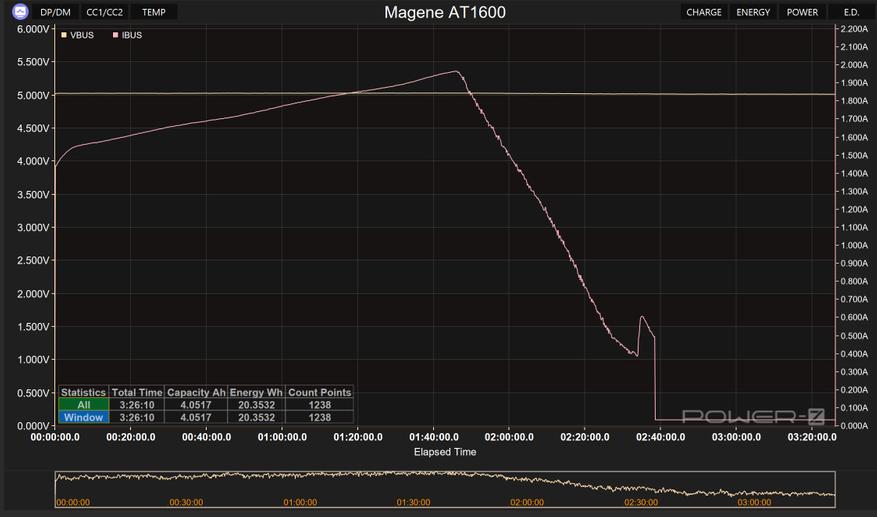Viewport: 877px width, 517px height.
Task: Click the Window row 3:26:10 time value
Action: click(137, 417)
